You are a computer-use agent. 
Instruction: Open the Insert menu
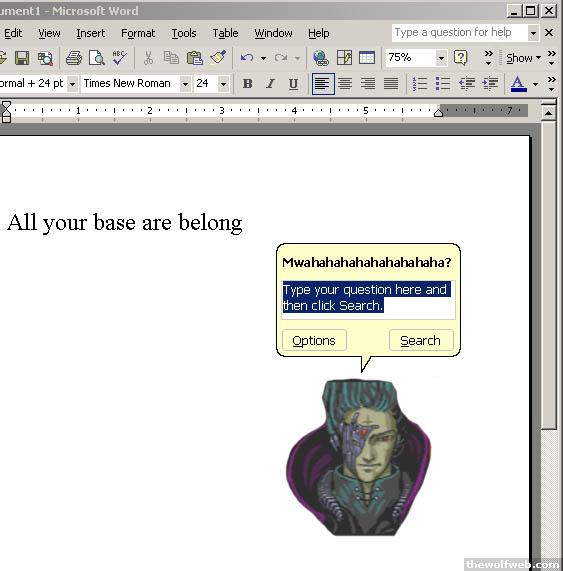91,33
